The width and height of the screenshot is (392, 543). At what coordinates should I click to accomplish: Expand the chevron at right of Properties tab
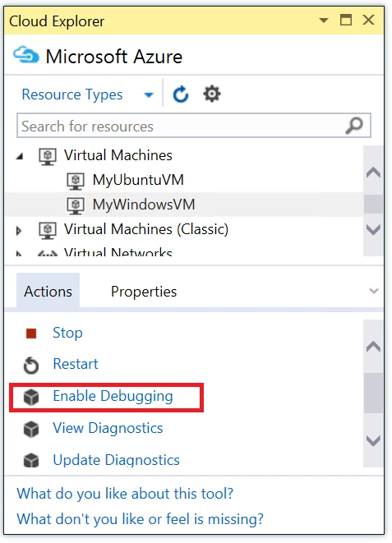374,291
